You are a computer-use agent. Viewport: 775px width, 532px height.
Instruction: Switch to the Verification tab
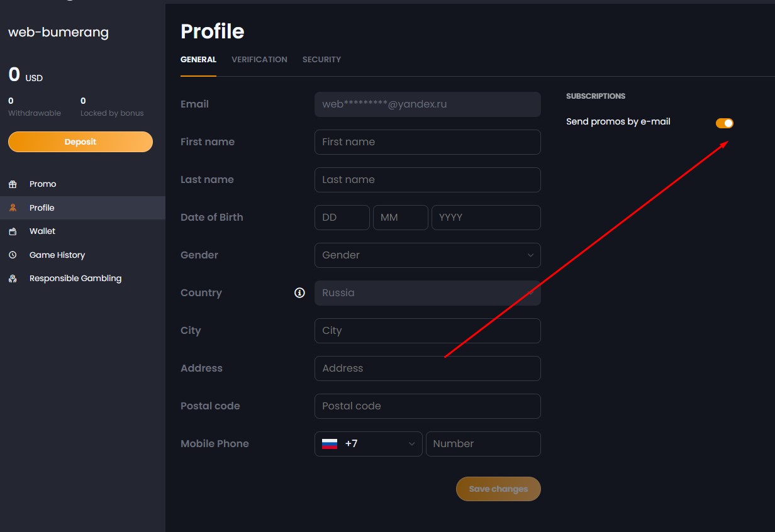coord(259,59)
